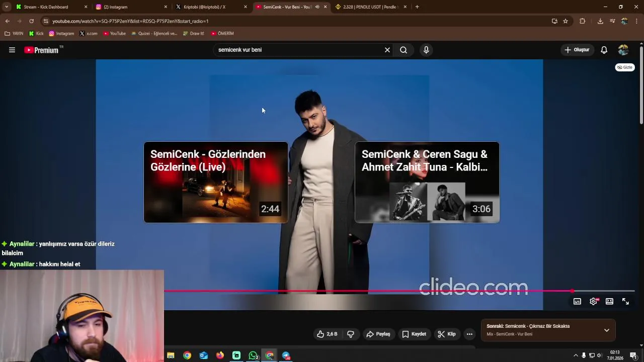Open Chrome profile avatar
644x362 pixels.
click(x=624, y=21)
